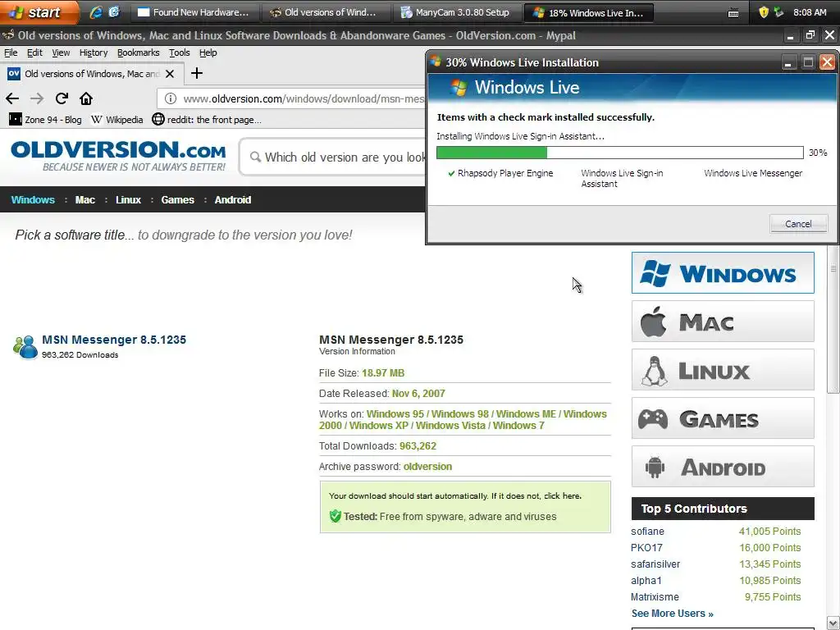This screenshot has height=630, width=840.
Task: Open the Windows Start button
Action: tap(38, 12)
